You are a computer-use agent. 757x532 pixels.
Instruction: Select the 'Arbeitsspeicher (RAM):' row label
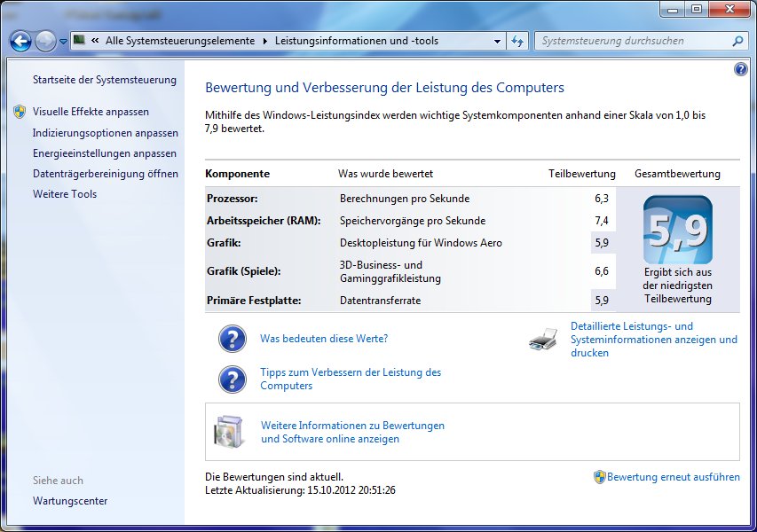click(264, 221)
